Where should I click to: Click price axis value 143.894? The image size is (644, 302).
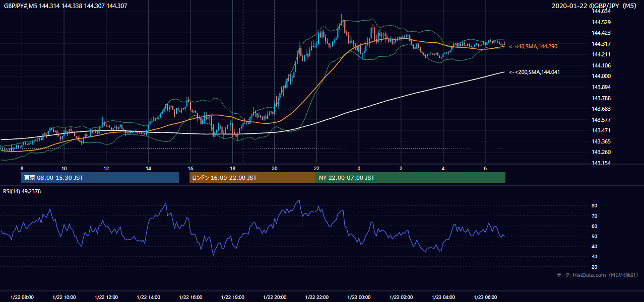(601, 87)
